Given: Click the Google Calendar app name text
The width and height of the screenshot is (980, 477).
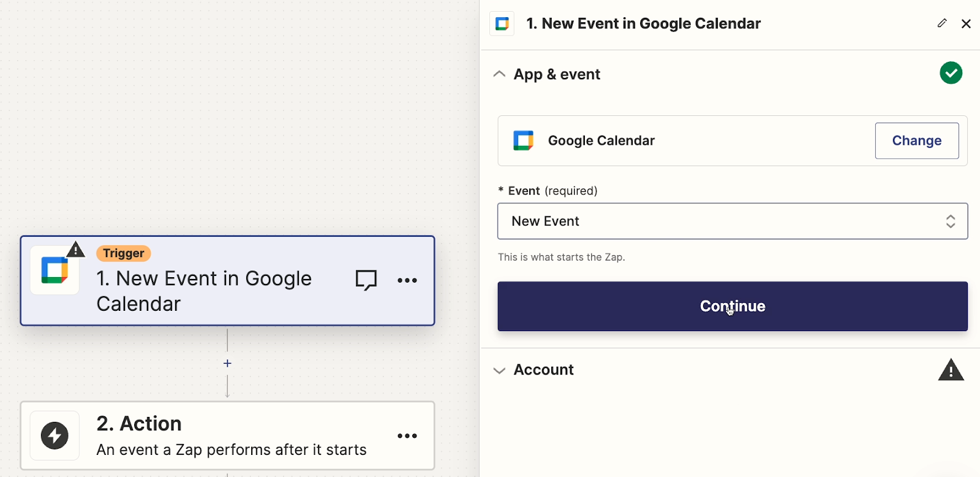Looking at the screenshot, I should (601, 140).
